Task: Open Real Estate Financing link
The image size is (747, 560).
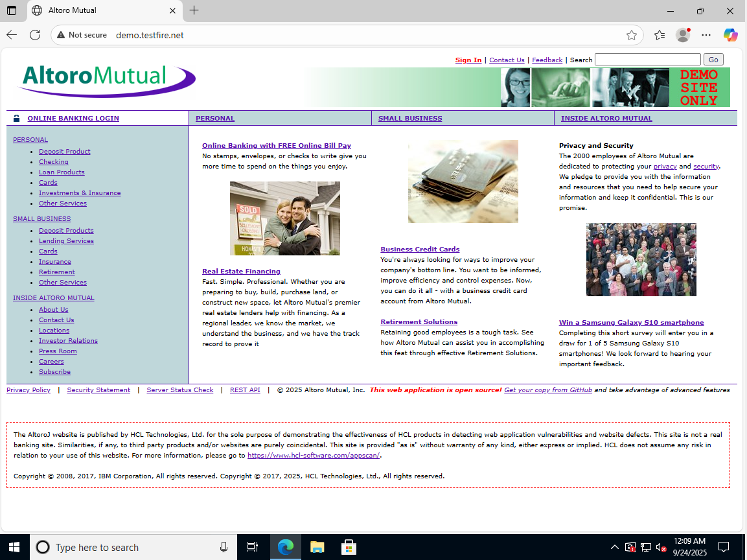Action: (x=241, y=271)
